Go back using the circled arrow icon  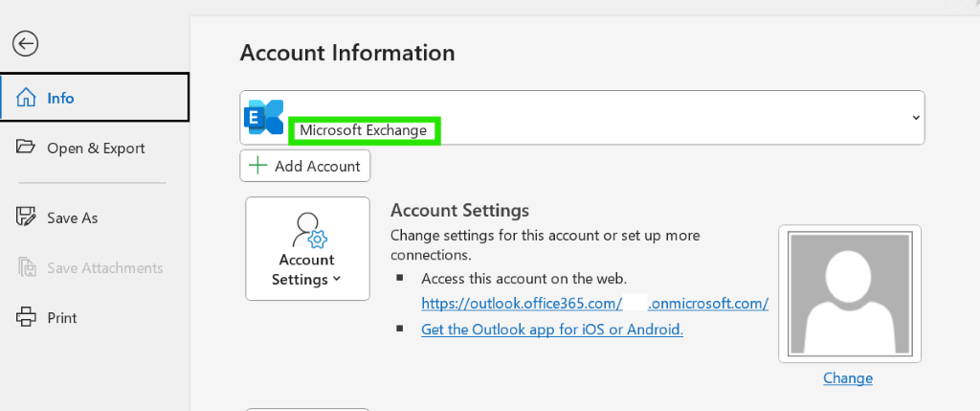click(x=25, y=44)
